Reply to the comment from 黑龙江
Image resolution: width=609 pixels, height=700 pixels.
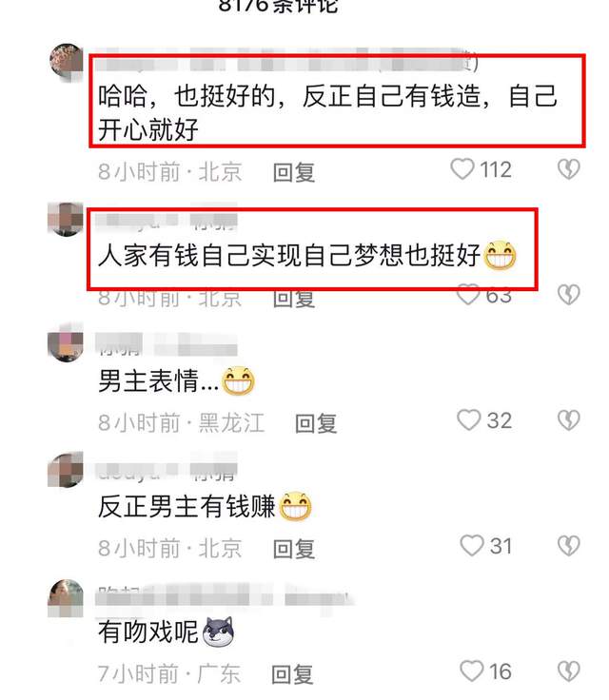click(316, 423)
